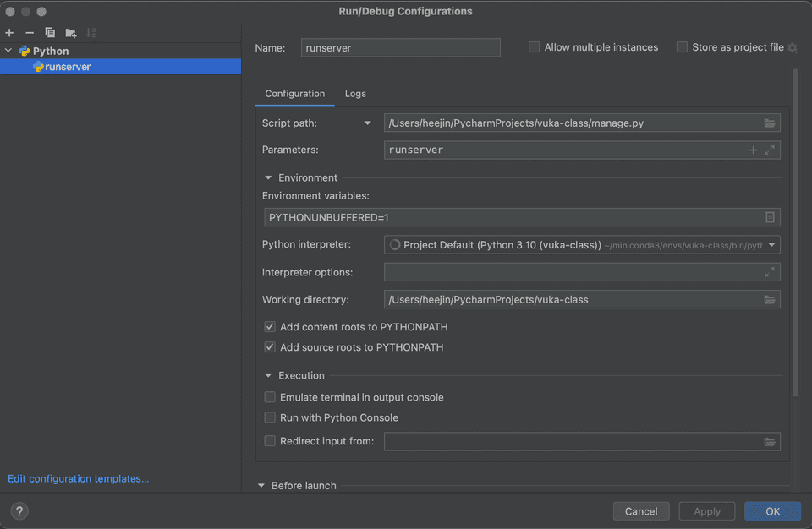Open the Python interpreter dropdown
This screenshot has height=529, width=812.
tap(771, 244)
